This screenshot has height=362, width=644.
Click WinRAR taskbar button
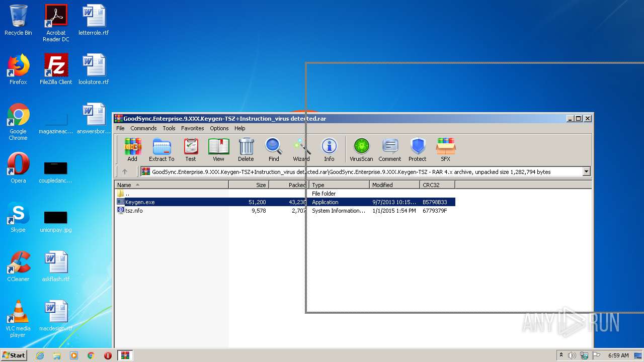tap(125, 355)
